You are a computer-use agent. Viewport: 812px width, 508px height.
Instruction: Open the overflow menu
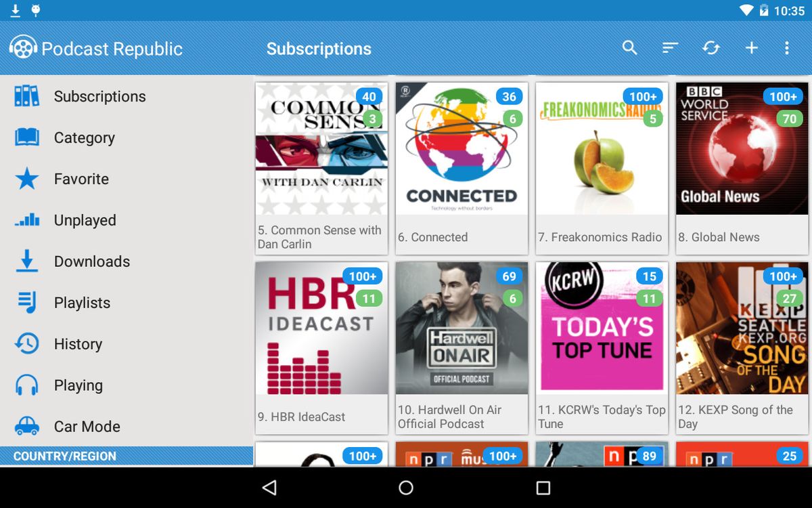[x=786, y=48]
